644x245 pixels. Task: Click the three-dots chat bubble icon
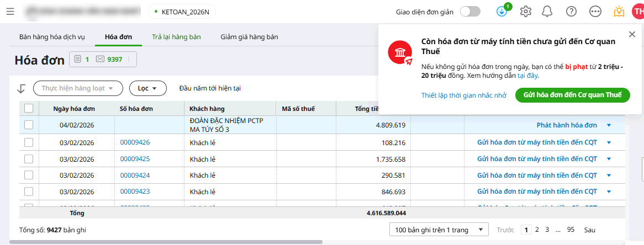point(595,12)
